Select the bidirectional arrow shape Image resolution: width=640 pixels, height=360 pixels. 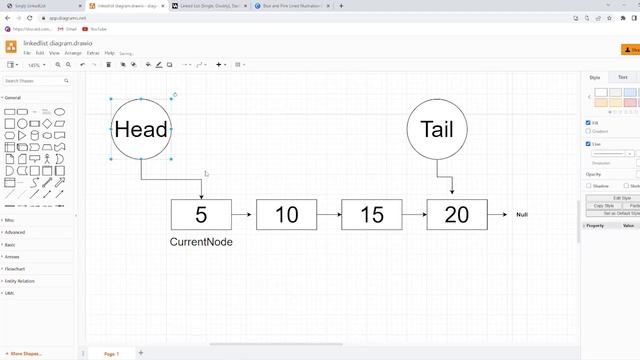point(47,182)
